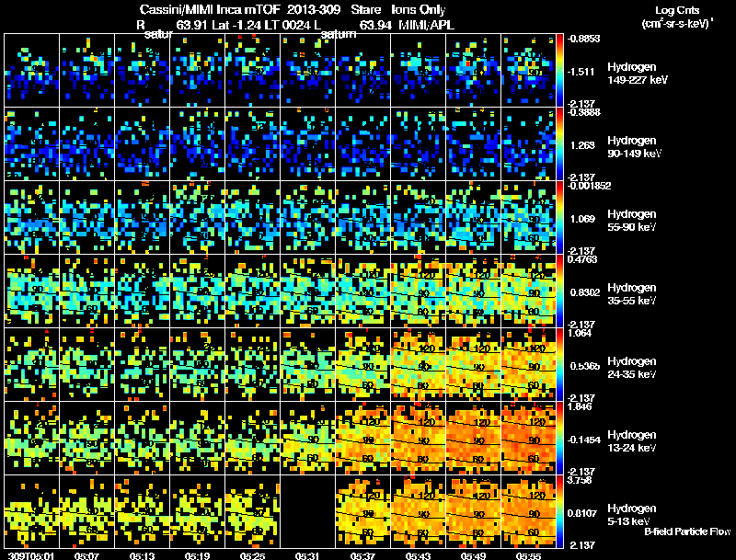Viewport: 736px width, 560px height.
Task: Click the '05:31' time axis label
Action: (307, 556)
